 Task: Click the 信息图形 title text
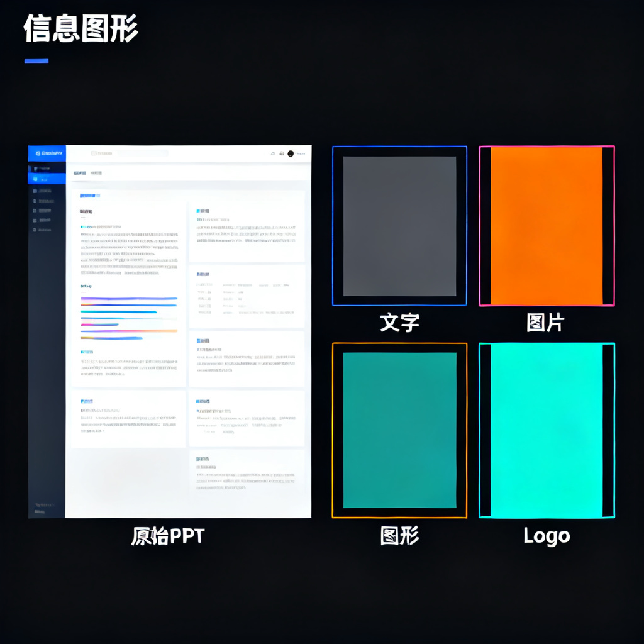[81, 28]
